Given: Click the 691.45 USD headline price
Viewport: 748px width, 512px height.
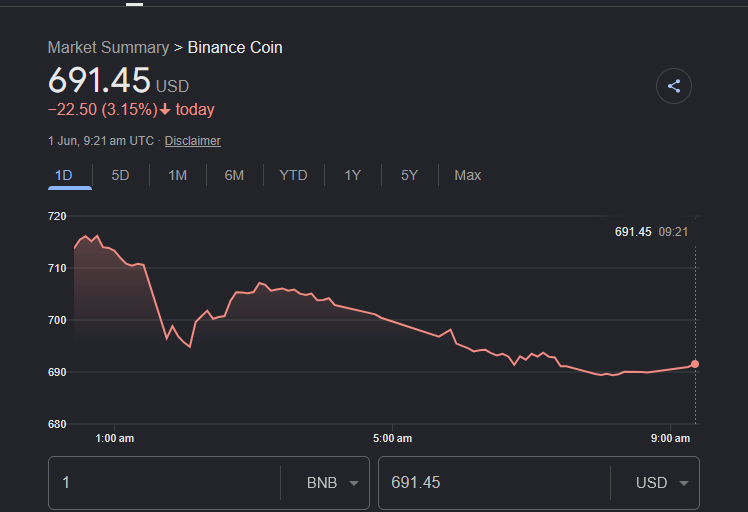Looking at the screenshot, I should coord(118,80).
